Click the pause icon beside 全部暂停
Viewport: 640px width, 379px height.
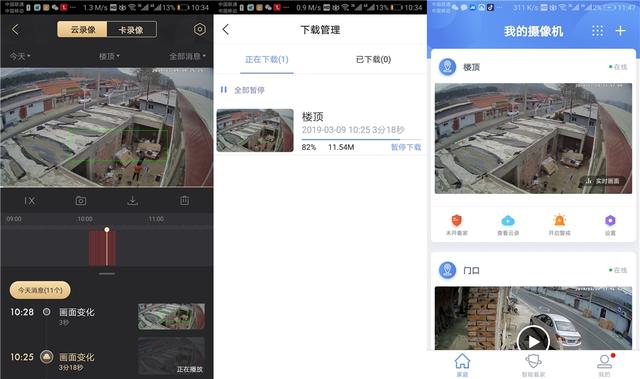pos(224,90)
